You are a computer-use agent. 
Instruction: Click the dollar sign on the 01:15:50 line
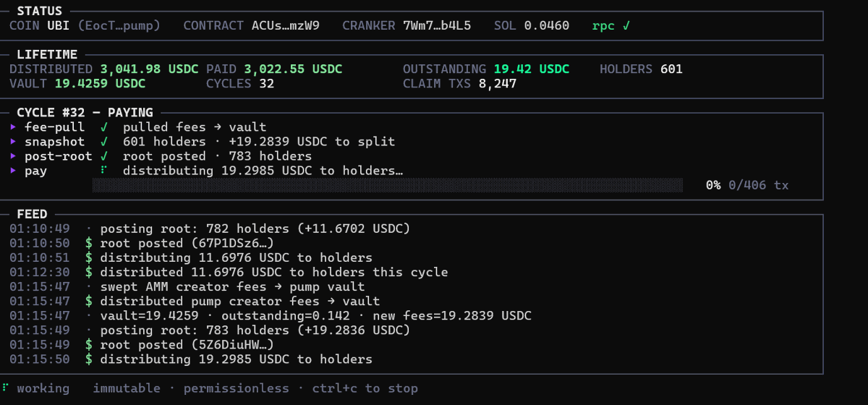89,359
